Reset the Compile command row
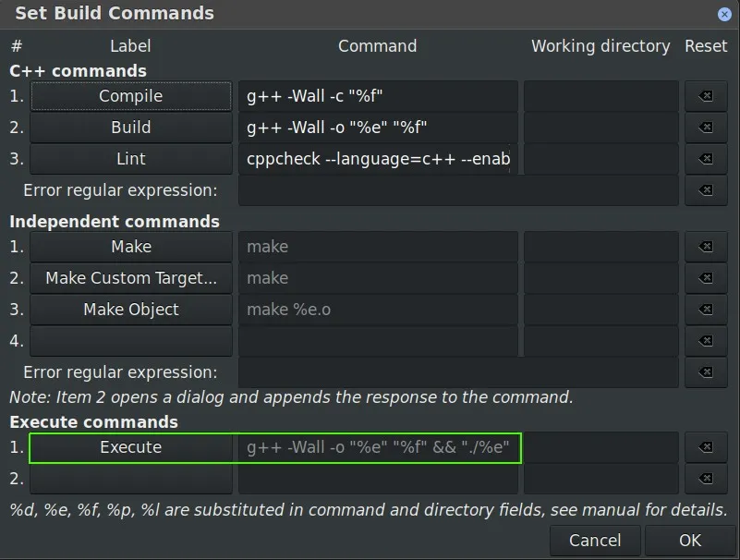 point(706,96)
